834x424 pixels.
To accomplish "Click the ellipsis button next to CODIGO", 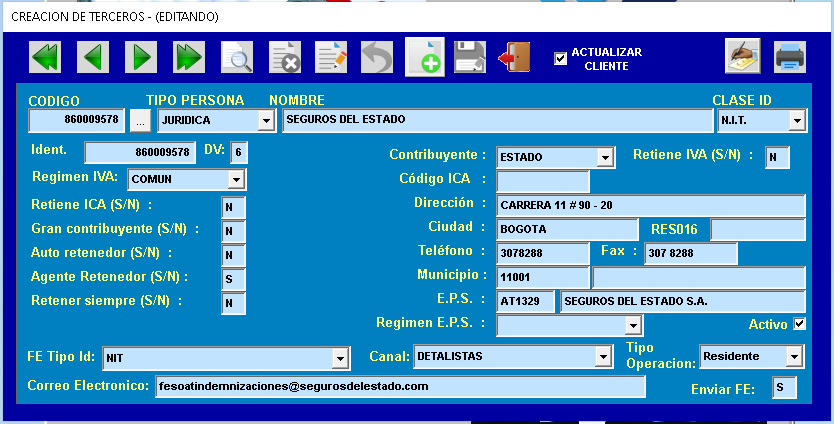I will 140,121.
